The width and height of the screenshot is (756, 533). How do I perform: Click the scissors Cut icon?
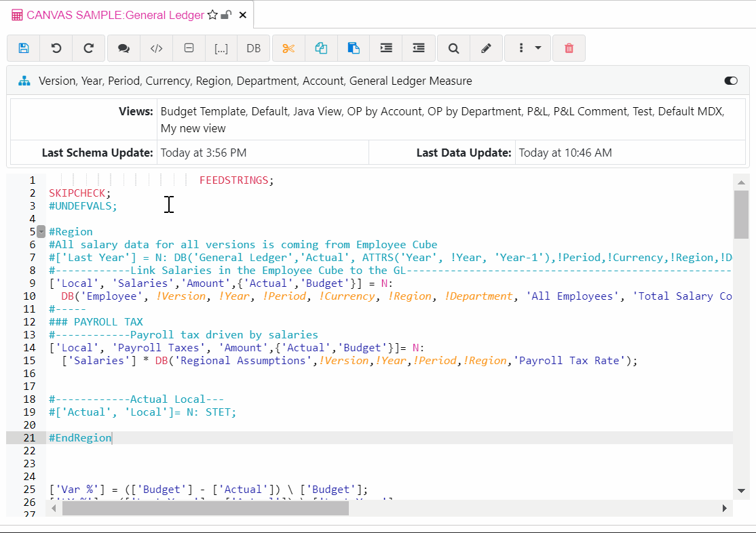(288, 48)
